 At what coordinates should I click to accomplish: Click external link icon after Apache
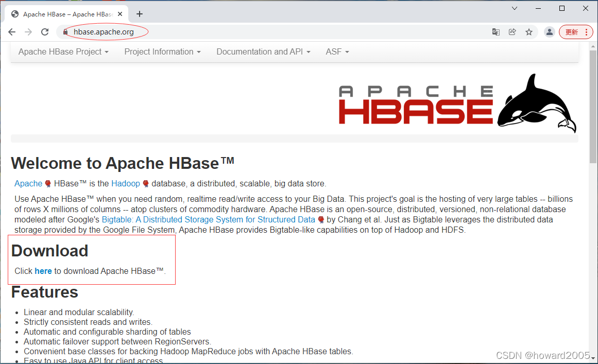click(48, 184)
